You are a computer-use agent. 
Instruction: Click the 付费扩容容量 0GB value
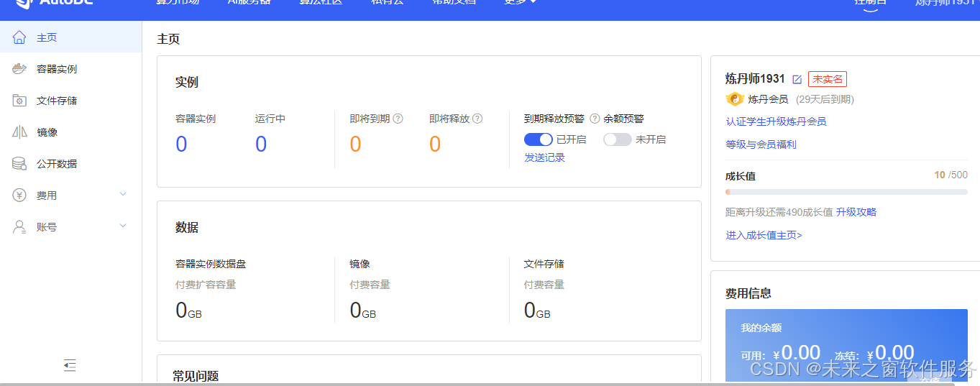pos(189,311)
